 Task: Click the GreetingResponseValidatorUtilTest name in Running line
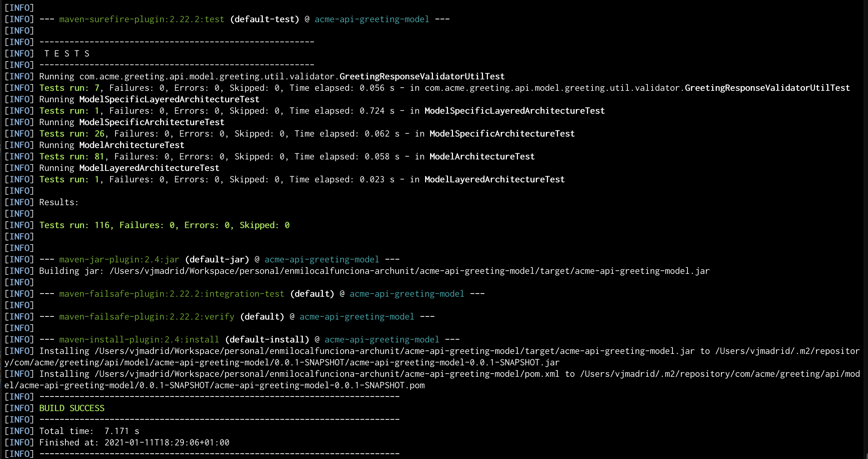click(x=422, y=76)
